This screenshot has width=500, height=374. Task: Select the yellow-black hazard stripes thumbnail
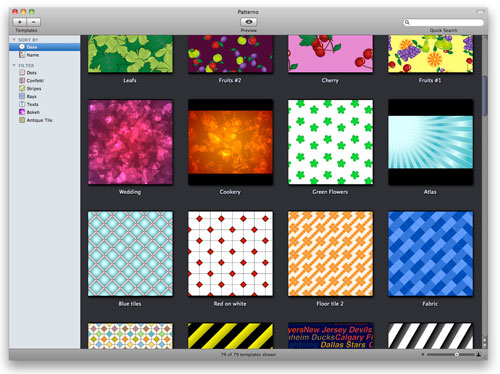point(230,336)
